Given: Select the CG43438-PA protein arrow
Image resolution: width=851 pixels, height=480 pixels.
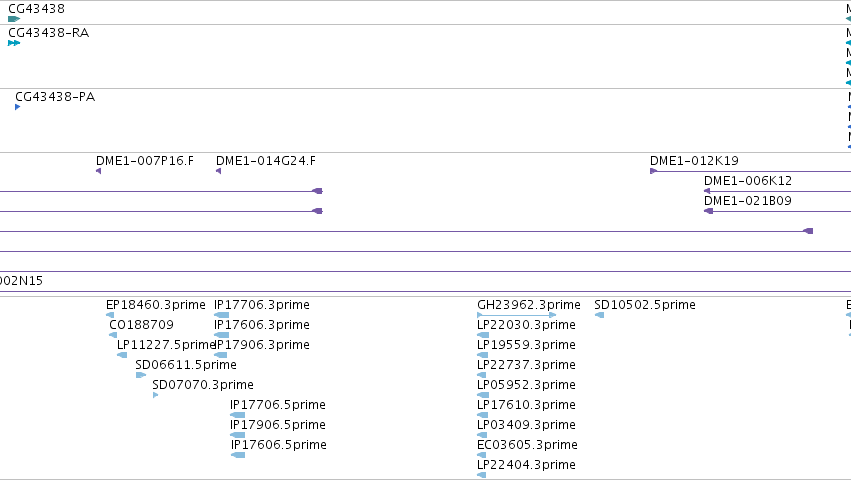Looking at the screenshot, I should point(18,107).
